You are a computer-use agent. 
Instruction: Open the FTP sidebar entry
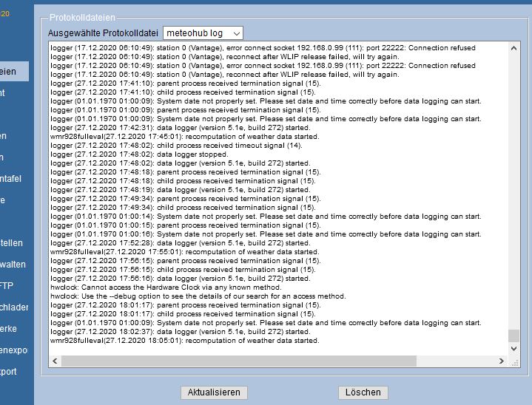7,285
